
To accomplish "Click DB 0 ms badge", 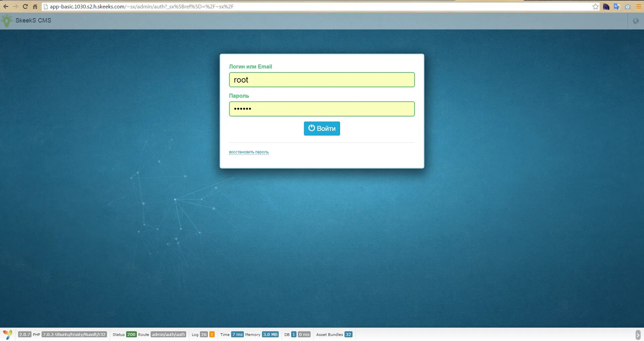I will (304, 334).
